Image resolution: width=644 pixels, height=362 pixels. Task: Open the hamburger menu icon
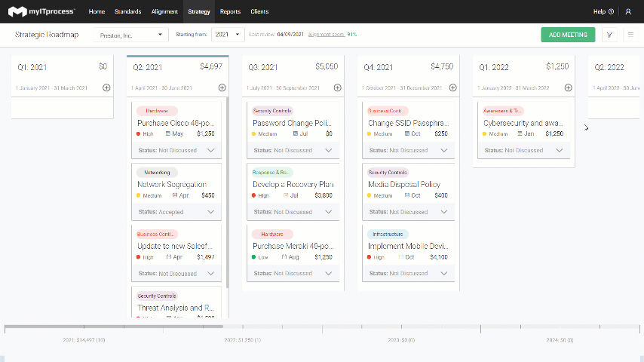click(x=631, y=35)
